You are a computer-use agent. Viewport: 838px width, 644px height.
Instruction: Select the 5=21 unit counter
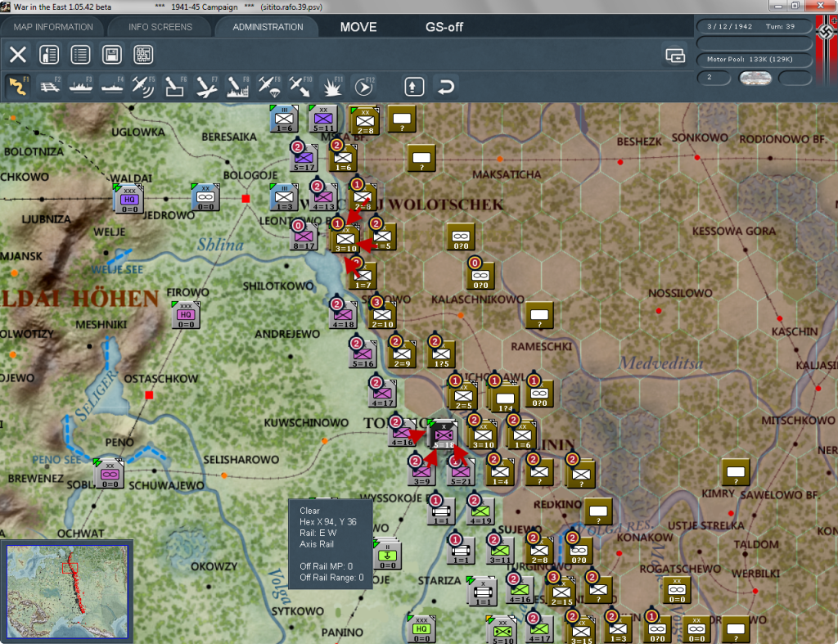tap(460, 472)
